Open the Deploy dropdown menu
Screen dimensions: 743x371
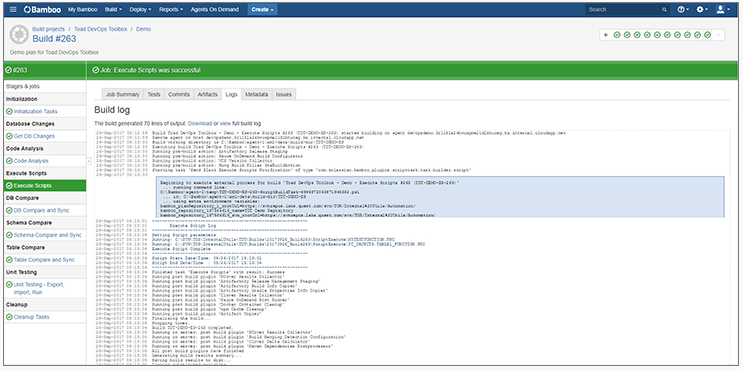point(141,9)
